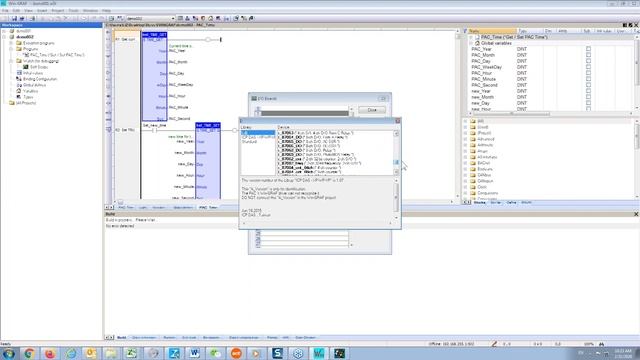Screen dimensions: 640x360
Task: Toggle the checkbox in the new_Year row
Action: click(588, 91)
